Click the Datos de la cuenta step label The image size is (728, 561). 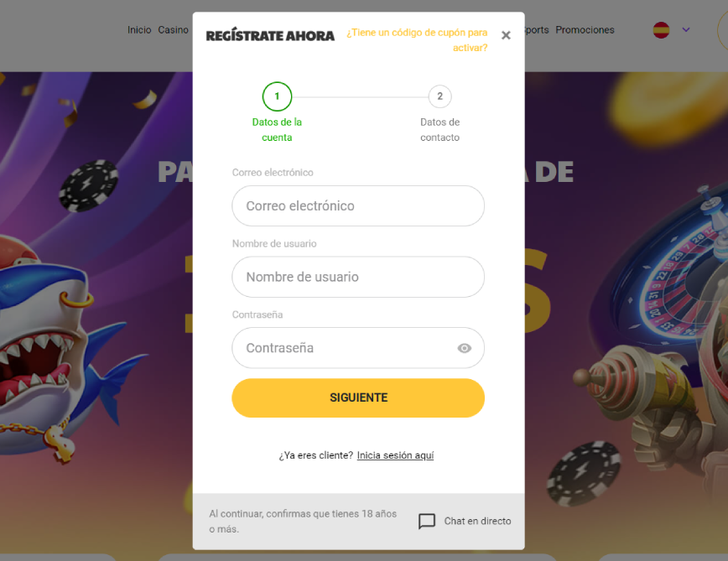click(277, 129)
